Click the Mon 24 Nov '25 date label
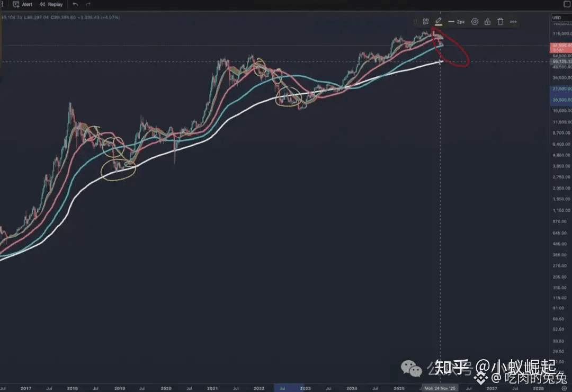 [x=440, y=388]
